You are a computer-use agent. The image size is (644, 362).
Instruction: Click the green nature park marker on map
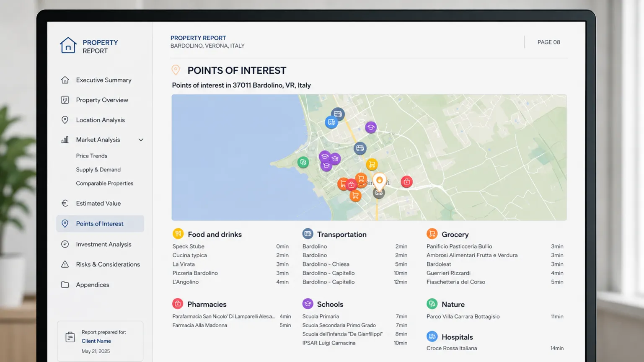tap(303, 162)
